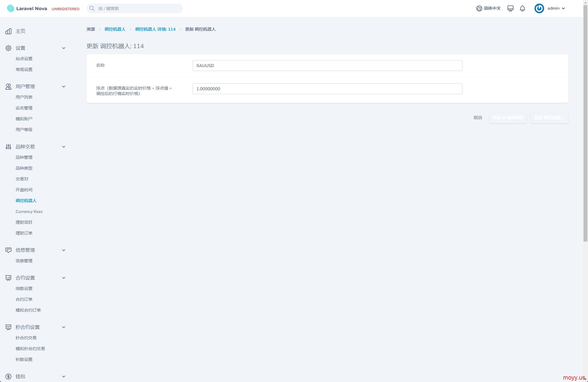Open 交易对 menu item
The height and width of the screenshot is (382, 588).
point(22,179)
